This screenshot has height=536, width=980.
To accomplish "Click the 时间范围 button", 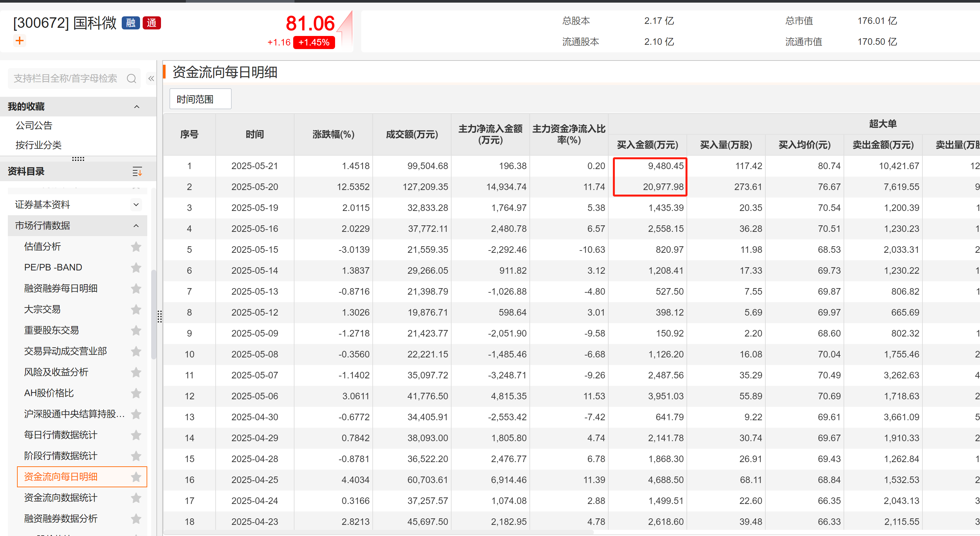I will (x=200, y=99).
